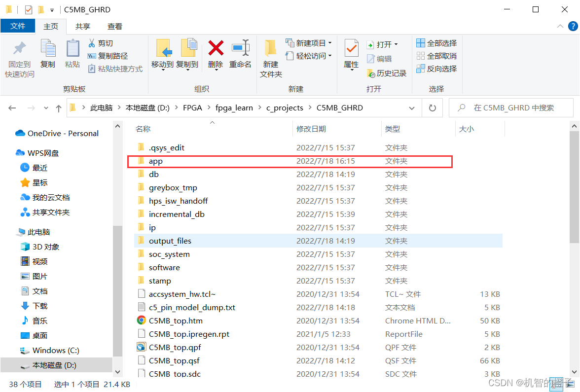Show file history 历史记录

click(x=387, y=73)
